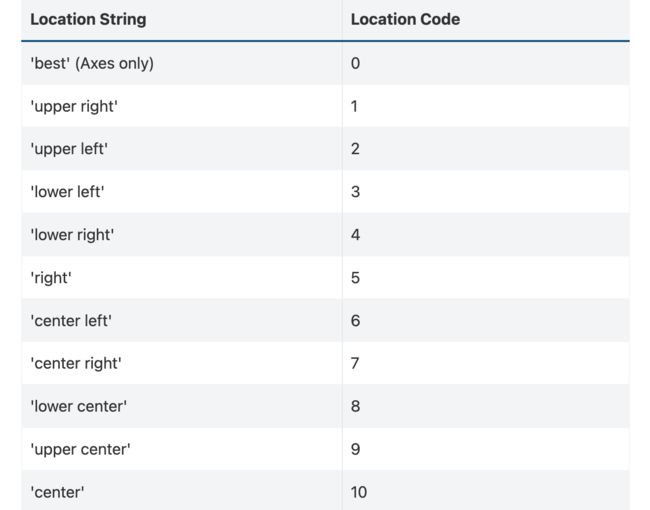
Task: Click location code 1 cell
Action: pos(486,106)
